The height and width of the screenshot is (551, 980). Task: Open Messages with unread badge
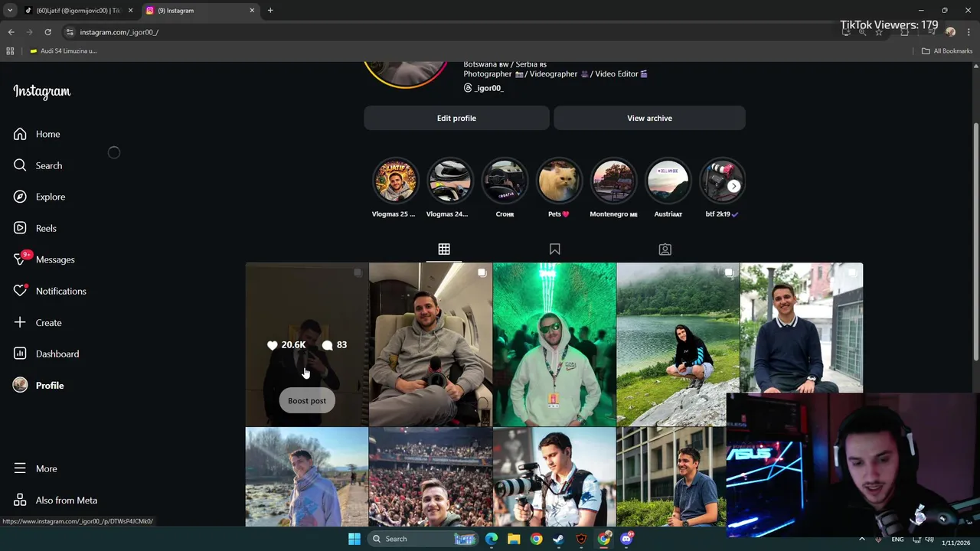pyautogui.click(x=44, y=259)
